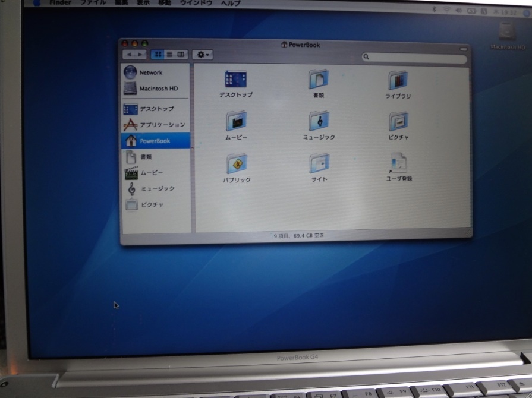Click the magnifier icon in search field
This screenshot has height=398, width=532.
click(366, 57)
